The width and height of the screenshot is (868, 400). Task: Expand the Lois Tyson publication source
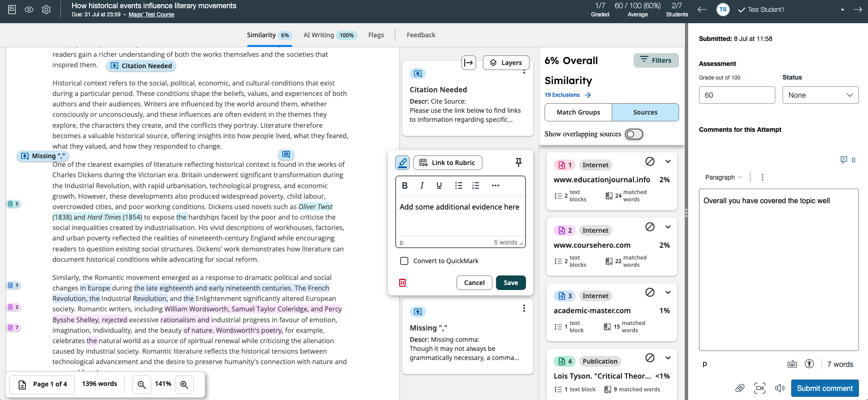(668, 358)
